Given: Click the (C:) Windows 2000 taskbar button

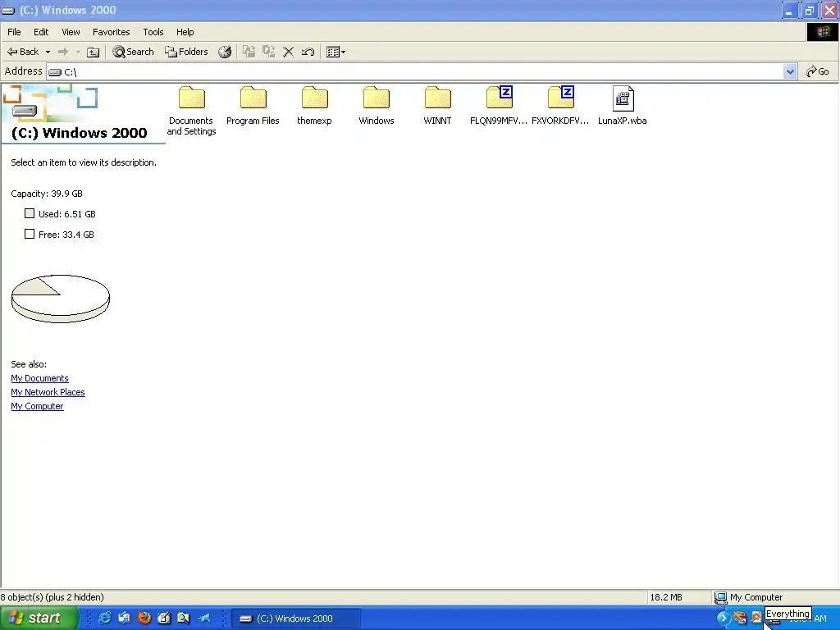Looking at the screenshot, I should [296, 619].
